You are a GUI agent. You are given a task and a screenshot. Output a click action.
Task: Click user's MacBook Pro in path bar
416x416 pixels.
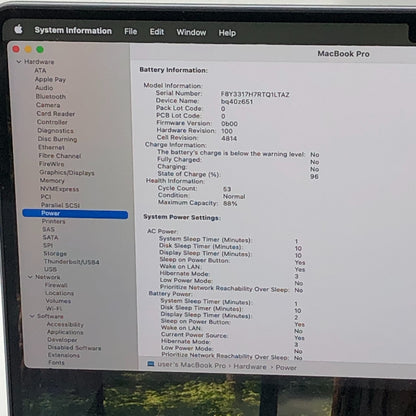tap(191, 365)
